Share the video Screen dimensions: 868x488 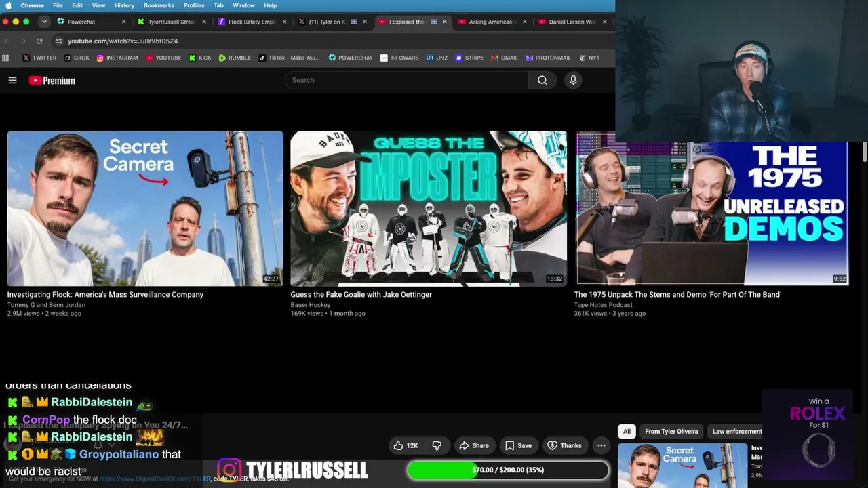tap(474, 445)
